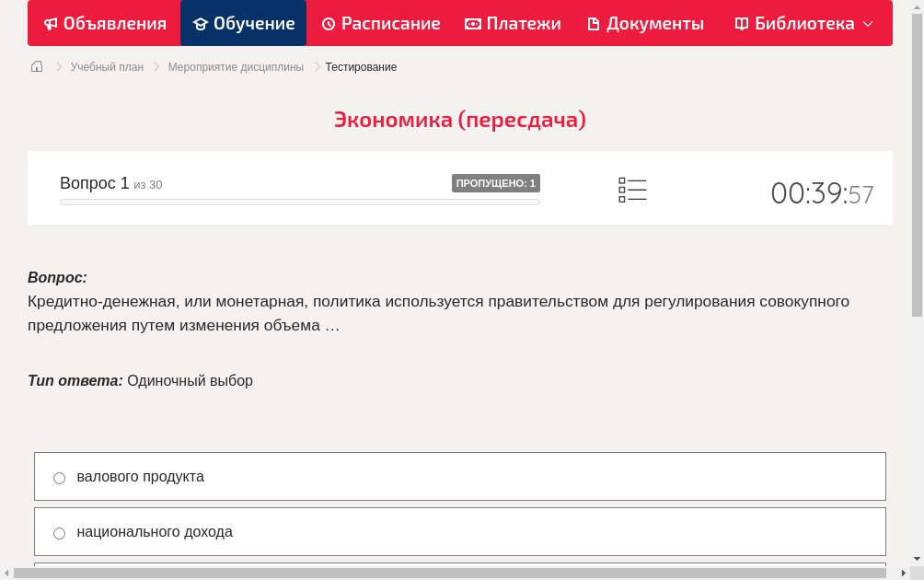
Task: Click the ПРОПУЩЕНО: 1 badge
Action: pyautogui.click(x=497, y=183)
